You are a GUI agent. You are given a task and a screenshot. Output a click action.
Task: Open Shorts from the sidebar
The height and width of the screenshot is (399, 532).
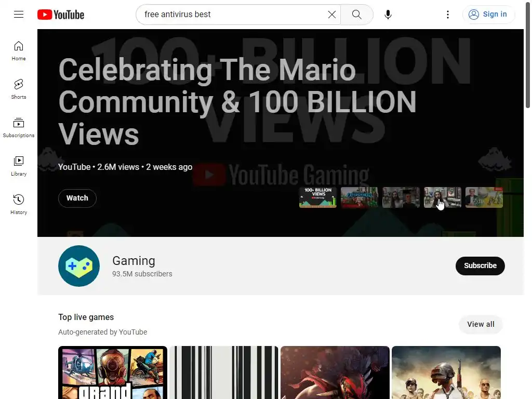click(x=19, y=89)
